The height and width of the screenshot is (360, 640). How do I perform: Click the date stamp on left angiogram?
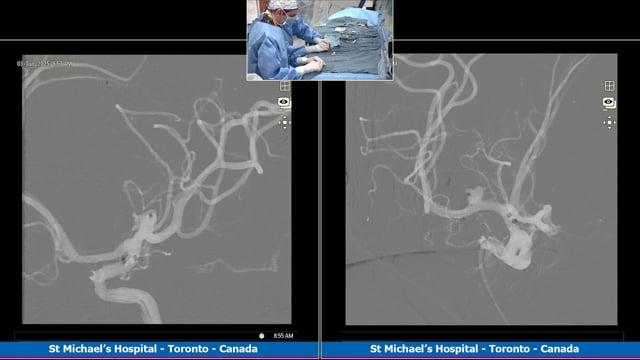pyautogui.click(x=44, y=64)
